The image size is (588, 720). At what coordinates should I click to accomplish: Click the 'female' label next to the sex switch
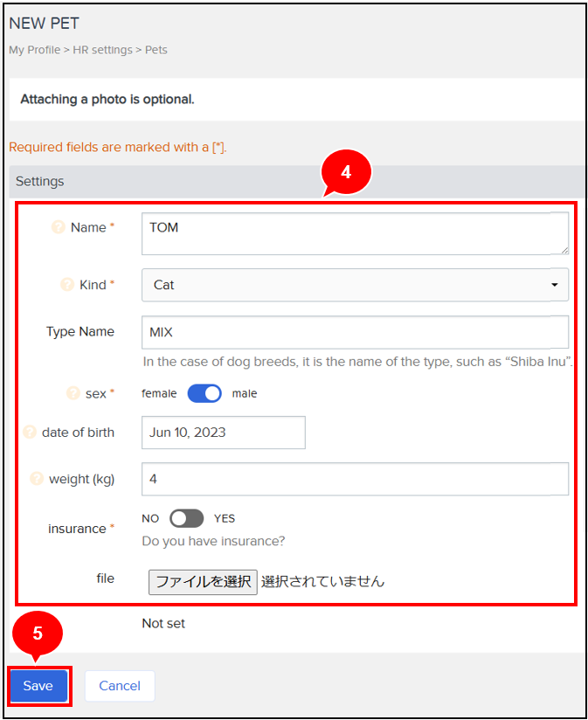click(x=159, y=393)
